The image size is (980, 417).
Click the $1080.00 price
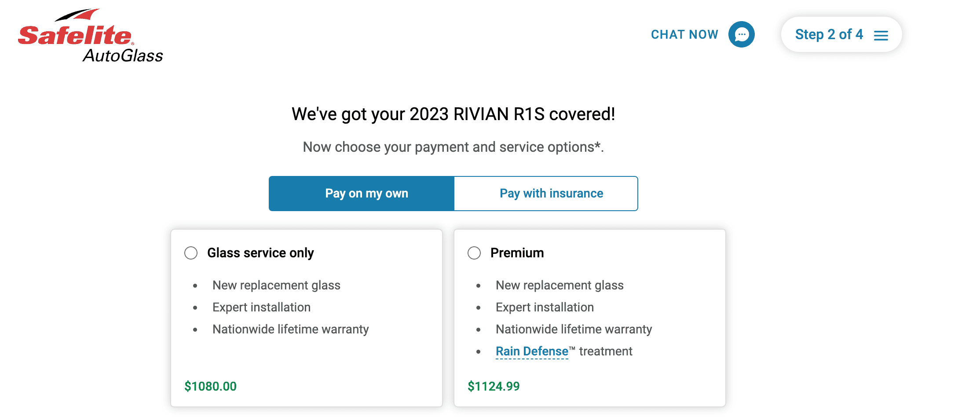point(210,386)
